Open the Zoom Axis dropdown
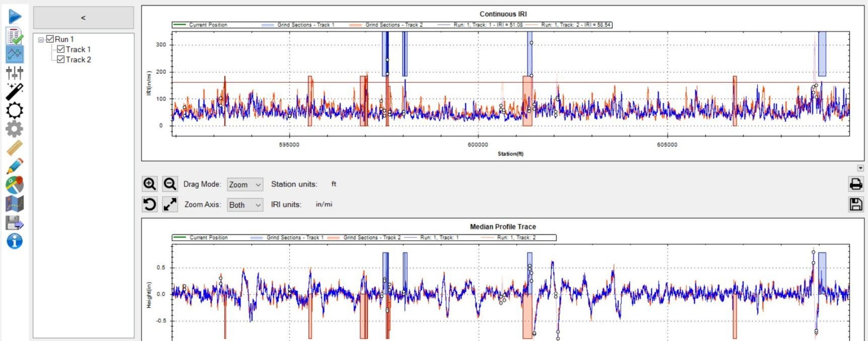This screenshot has height=341, width=868. (245, 205)
